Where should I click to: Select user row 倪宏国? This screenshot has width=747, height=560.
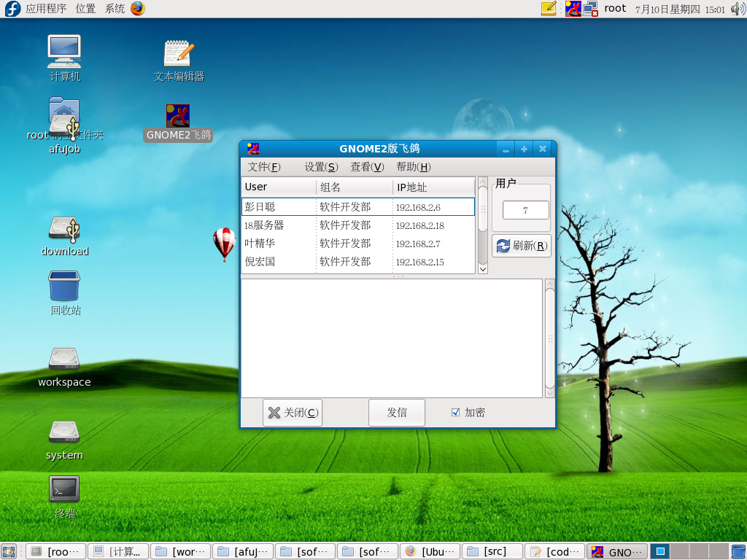(358, 262)
